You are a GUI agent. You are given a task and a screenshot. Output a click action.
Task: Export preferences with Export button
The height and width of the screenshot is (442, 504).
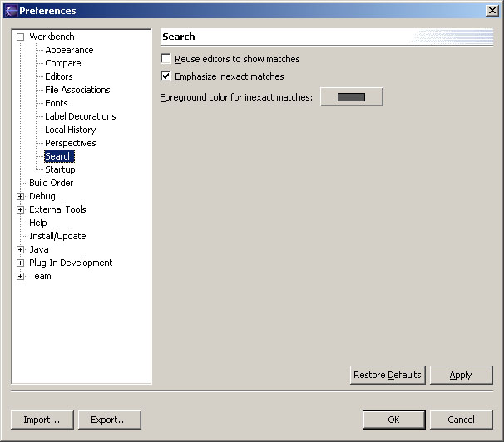click(109, 420)
